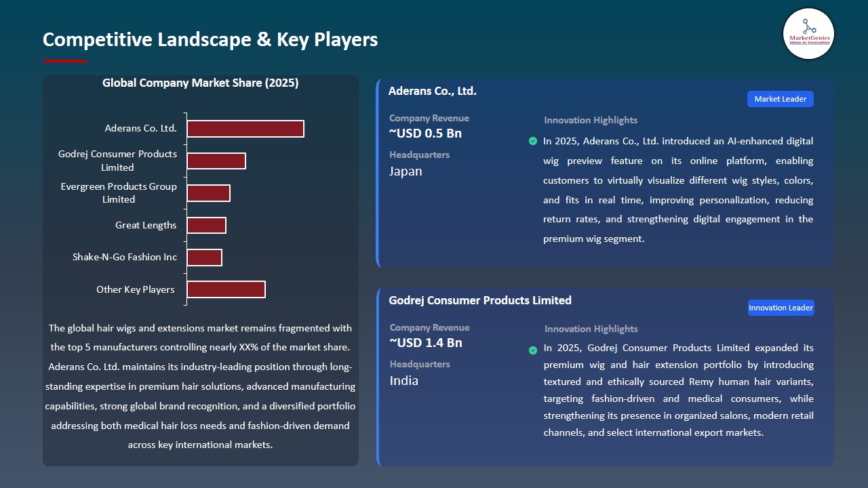Image resolution: width=868 pixels, height=488 pixels.
Task: Click the Competitive Landscape & Key Players heading
Action: pos(210,40)
